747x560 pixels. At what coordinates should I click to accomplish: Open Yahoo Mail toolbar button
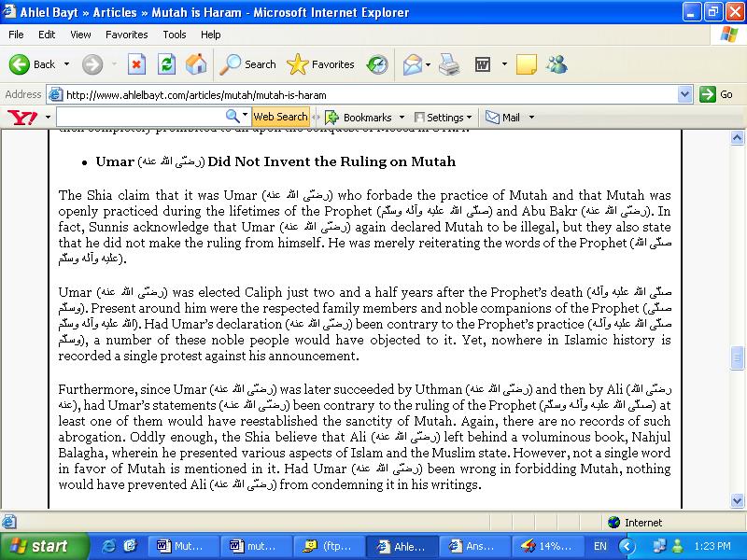coord(502,118)
